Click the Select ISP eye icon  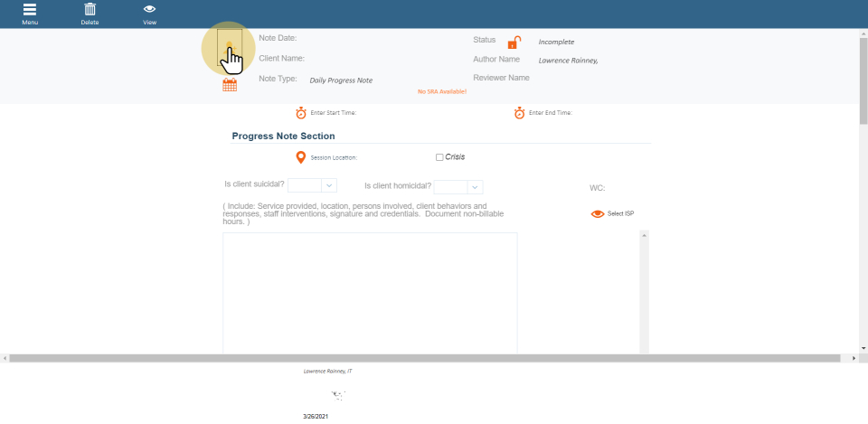pyautogui.click(x=597, y=214)
